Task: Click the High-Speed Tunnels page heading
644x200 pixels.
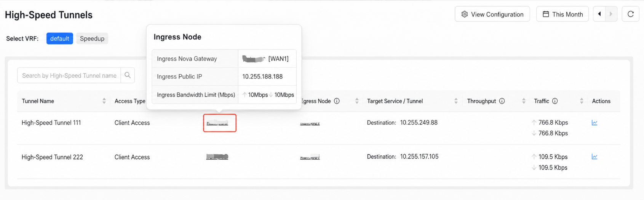Action: tap(49, 15)
